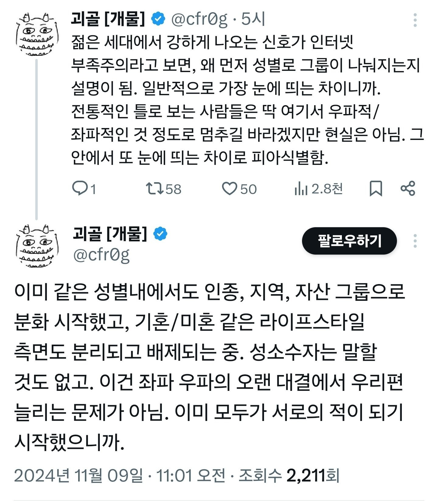Tap the 5시 timestamp on first tweet
Screen dimensions: 438x504
point(253,19)
